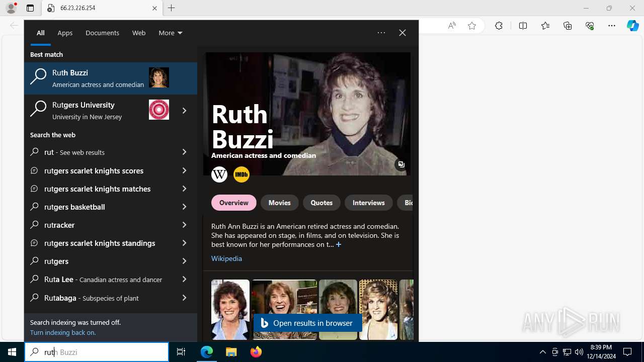Show hidden tray icons chevron

tap(542, 352)
